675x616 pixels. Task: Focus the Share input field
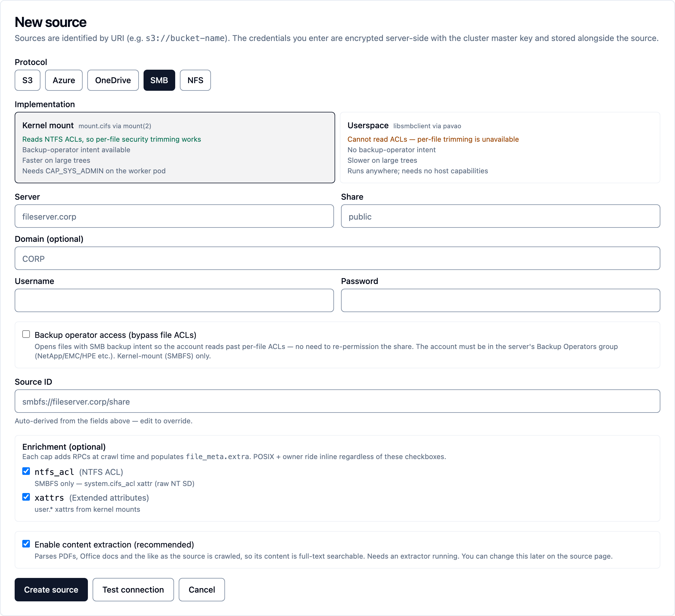pyautogui.click(x=500, y=216)
